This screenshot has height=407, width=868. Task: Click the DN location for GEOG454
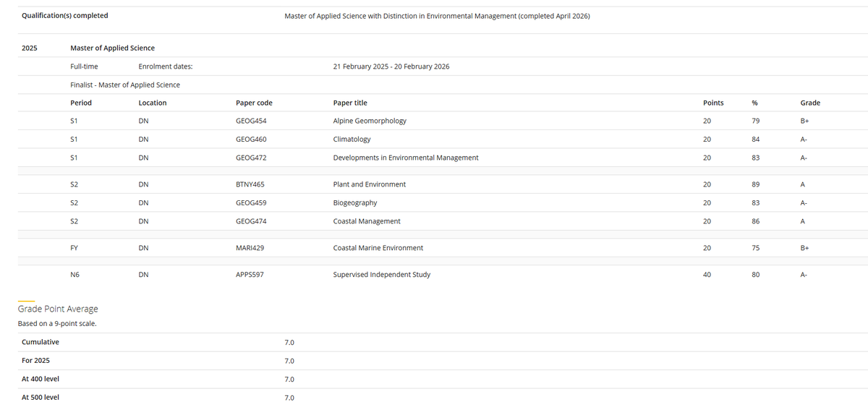coord(143,121)
